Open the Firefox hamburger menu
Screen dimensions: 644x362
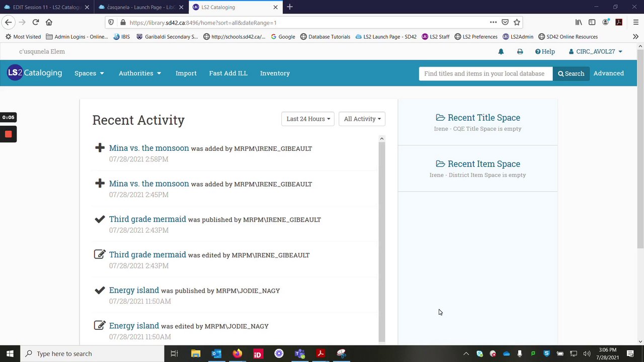pos(635,22)
